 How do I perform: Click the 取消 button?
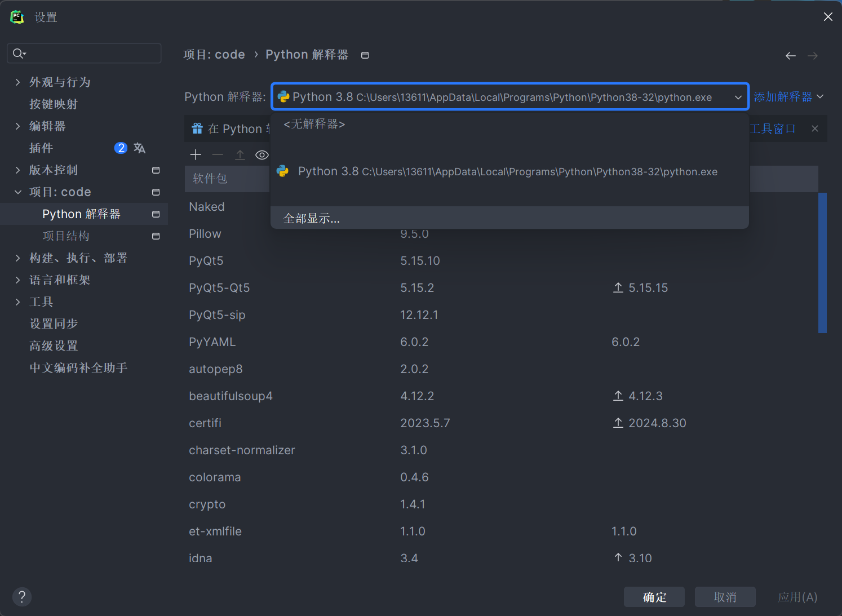725,597
